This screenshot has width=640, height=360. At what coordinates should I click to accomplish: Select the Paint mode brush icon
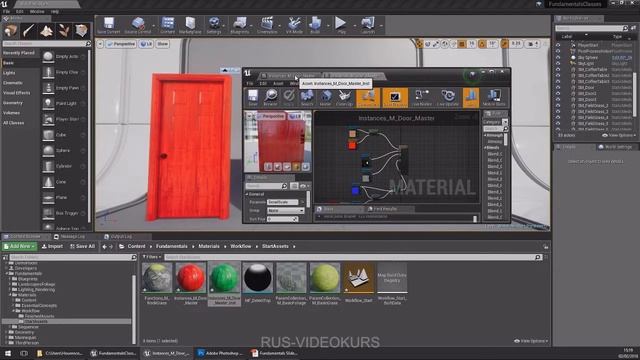pos(28,31)
